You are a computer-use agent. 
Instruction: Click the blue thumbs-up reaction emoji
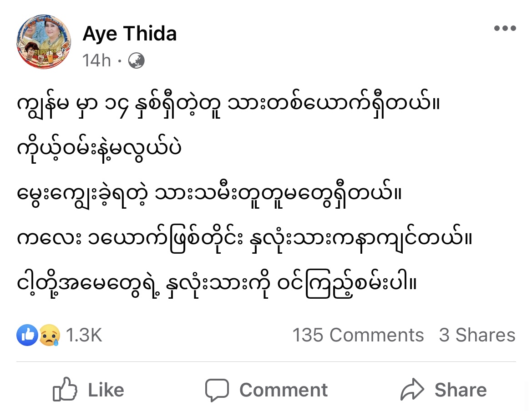click(27, 336)
